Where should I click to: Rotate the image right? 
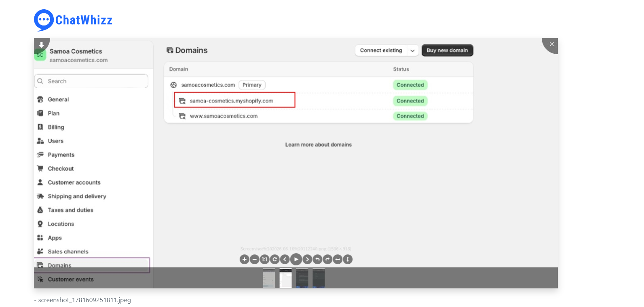point(327,259)
